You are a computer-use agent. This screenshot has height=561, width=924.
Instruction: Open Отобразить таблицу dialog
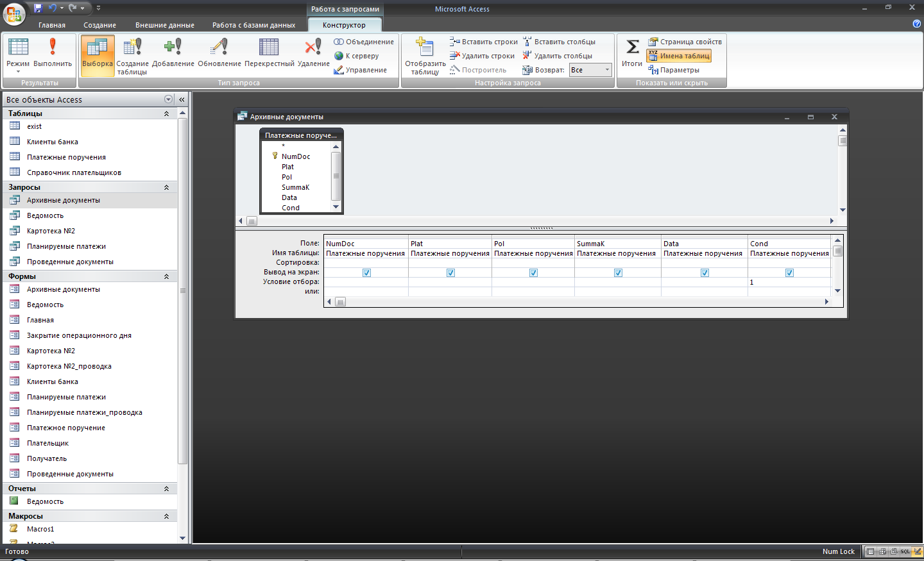[425, 56]
